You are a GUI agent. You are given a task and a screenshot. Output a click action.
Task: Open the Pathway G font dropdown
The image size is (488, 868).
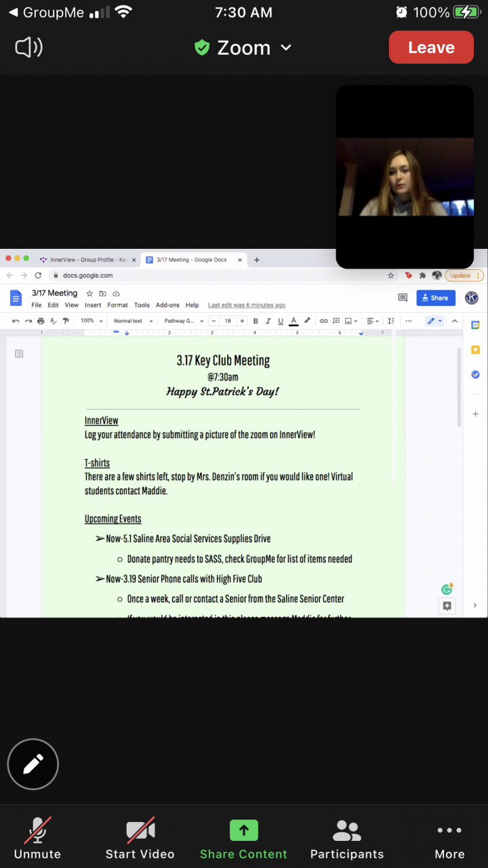(x=183, y=321)
